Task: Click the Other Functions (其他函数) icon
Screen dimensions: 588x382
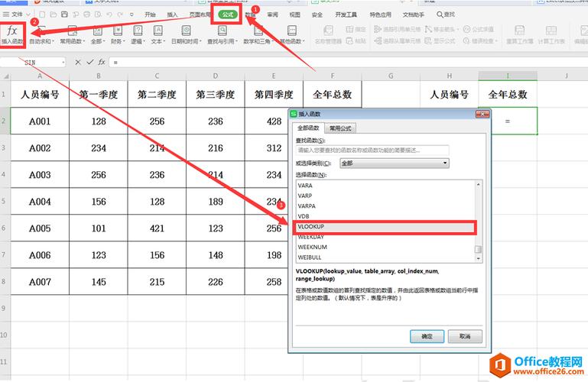Action: click(x=292, y=31)
